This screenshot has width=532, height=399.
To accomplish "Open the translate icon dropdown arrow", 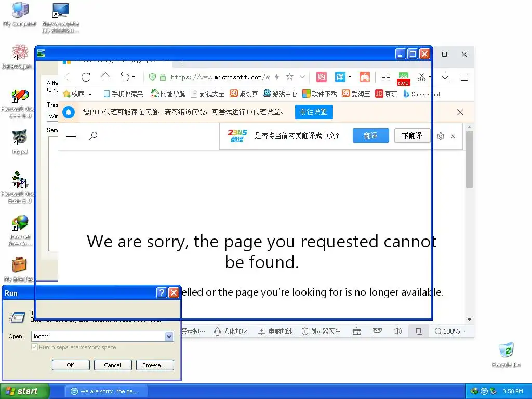I will coord(350,77).
